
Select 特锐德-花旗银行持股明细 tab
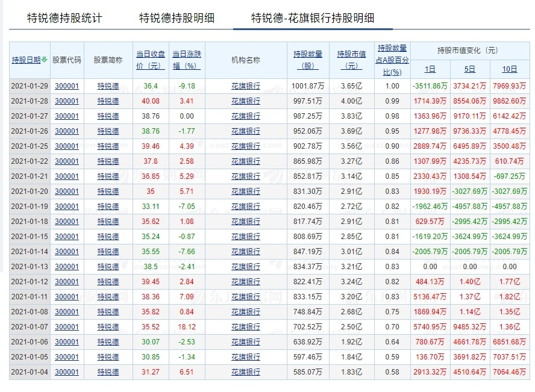[313, 18]
